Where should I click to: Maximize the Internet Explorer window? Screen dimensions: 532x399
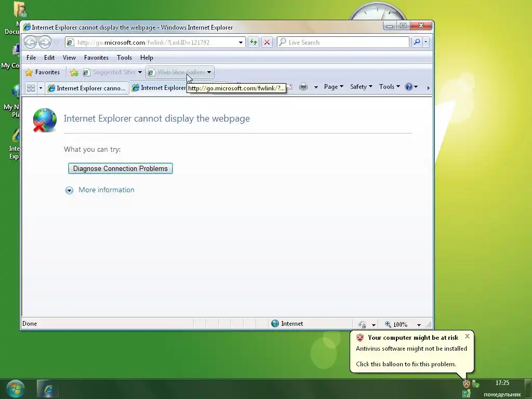(x=403, y=26)
